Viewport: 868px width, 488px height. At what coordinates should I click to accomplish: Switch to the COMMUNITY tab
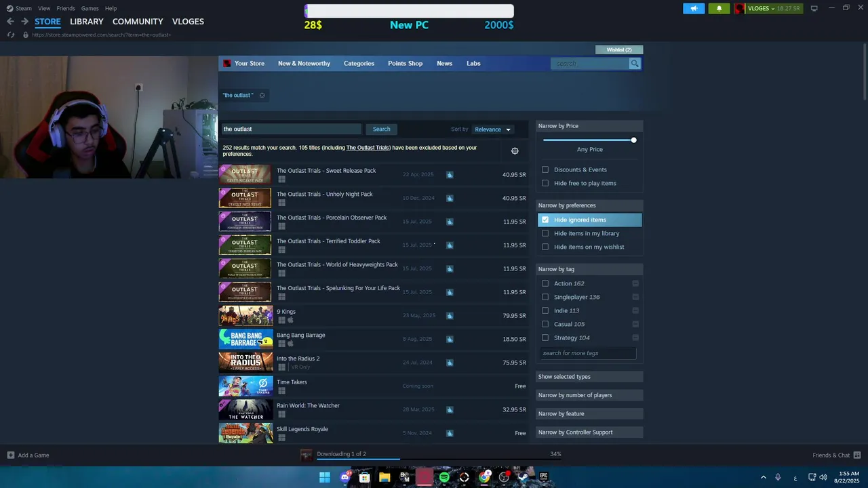tap(138, 22)
